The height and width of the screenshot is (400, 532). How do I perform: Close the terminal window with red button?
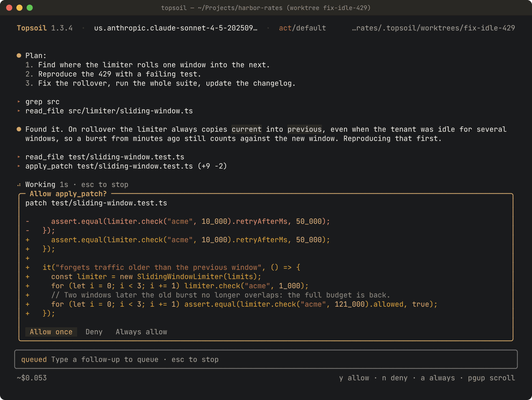pos(9,8)
